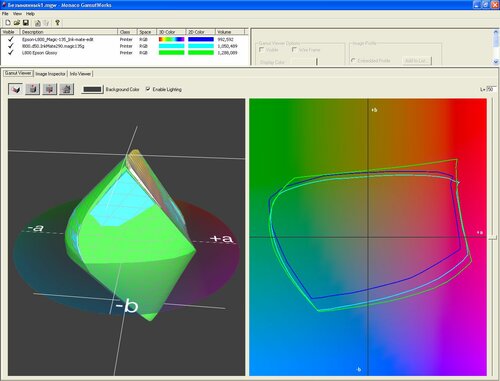500x381 pixels.
Task: Click the Printer class cell of Epson Glossy
Action: (126, 53)
